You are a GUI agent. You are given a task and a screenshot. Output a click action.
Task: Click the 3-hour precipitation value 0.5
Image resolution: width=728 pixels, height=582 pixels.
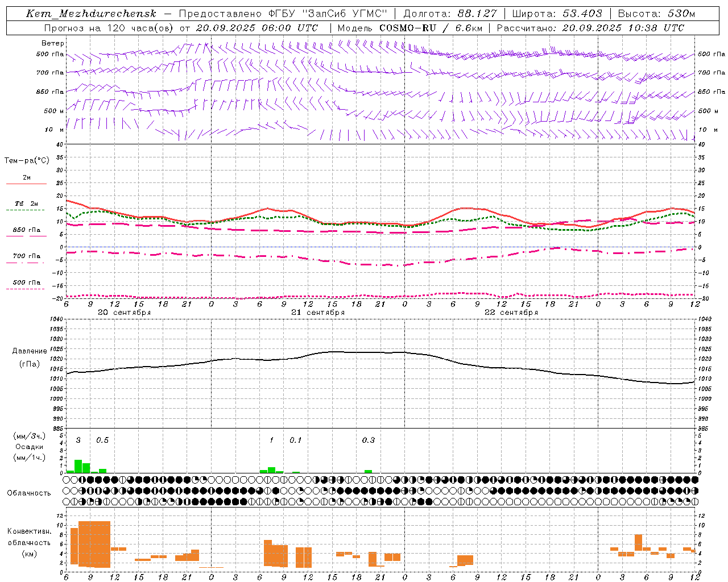pos(102,440)
